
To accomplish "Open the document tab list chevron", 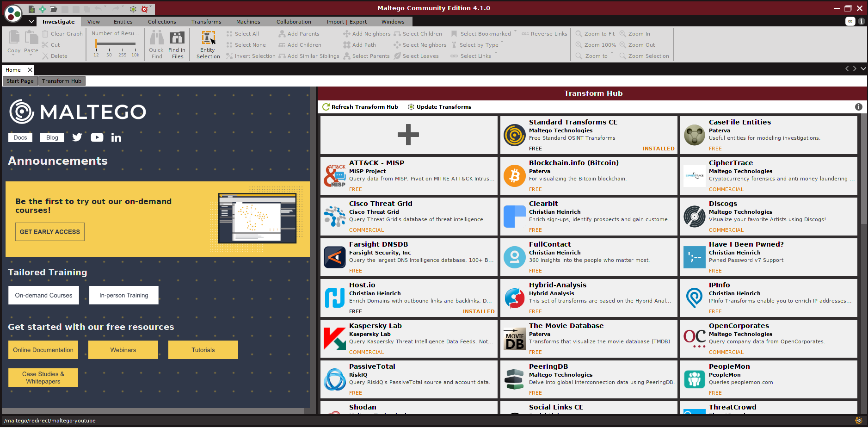I will tap(863, 69).
